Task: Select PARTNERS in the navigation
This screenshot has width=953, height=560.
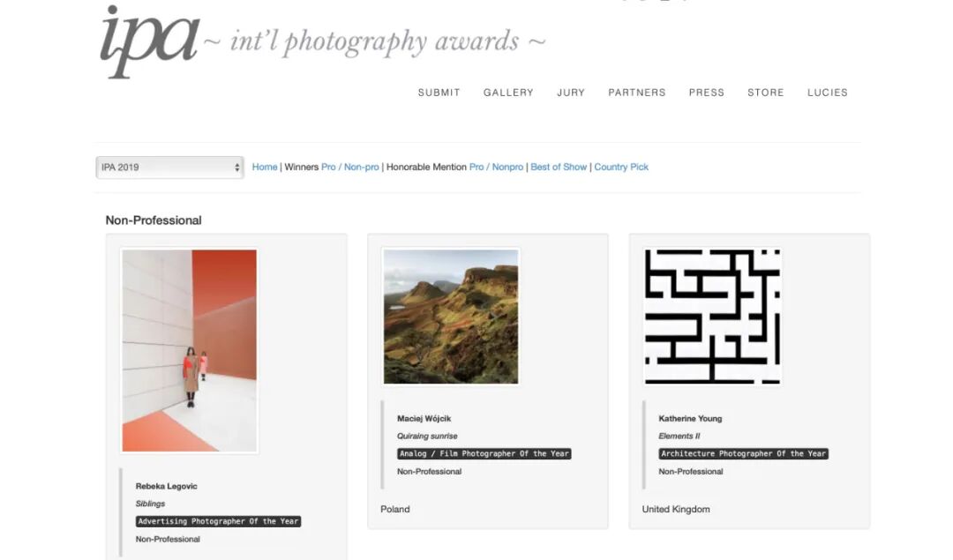Action: [637, 93]
